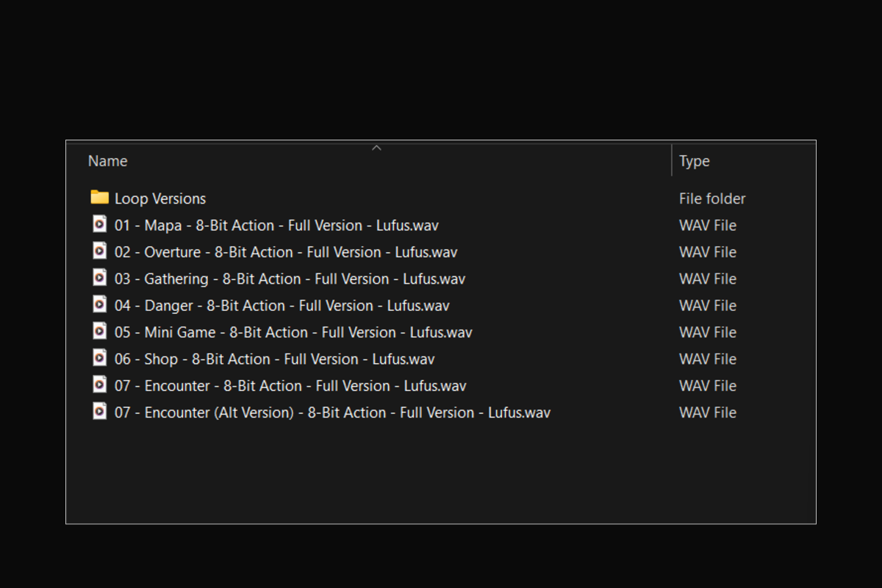Select the 01 - Mapa WAV file icon
This screenshot has width=882, height=588.
point(99,224)
